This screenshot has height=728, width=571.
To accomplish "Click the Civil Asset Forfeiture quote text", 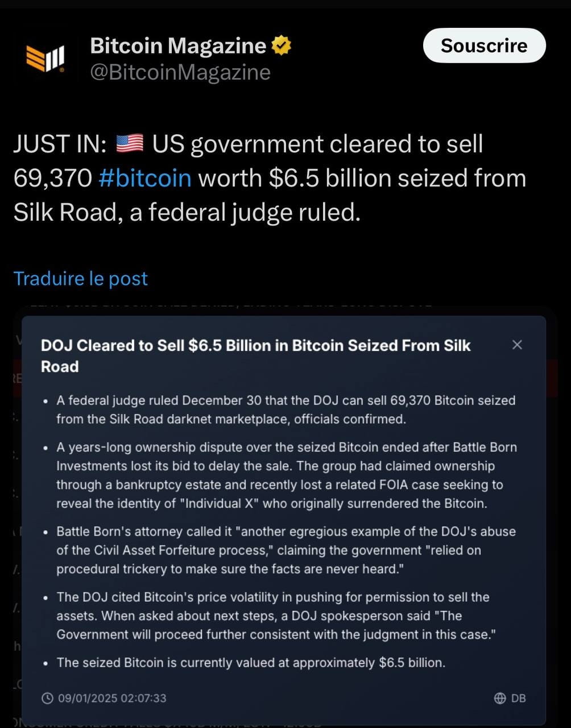I will tap(284, 550).
